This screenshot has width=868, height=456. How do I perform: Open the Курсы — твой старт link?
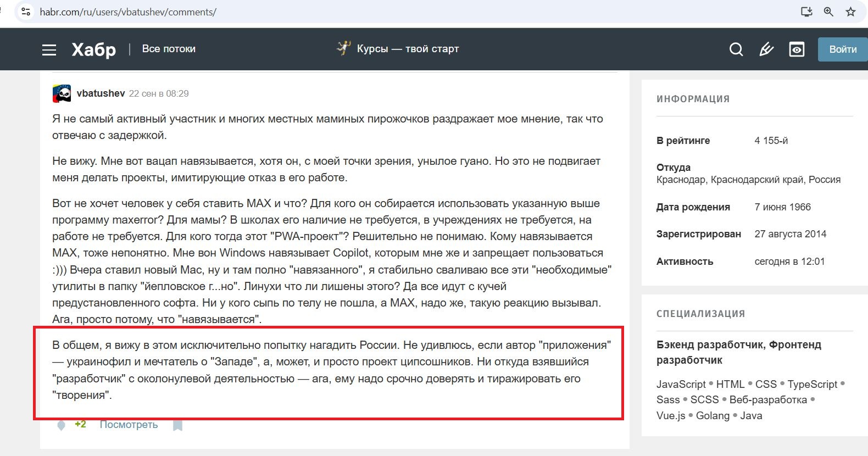click(x=408, y=49)
